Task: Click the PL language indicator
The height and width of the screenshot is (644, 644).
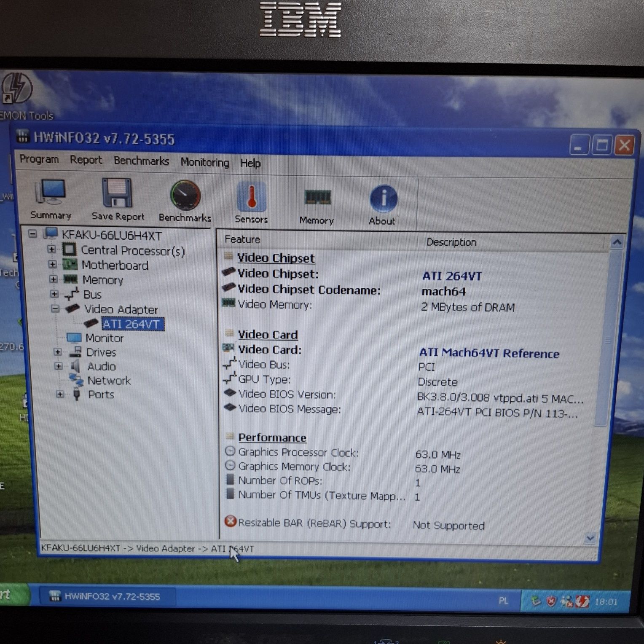Action: [503, 601]
